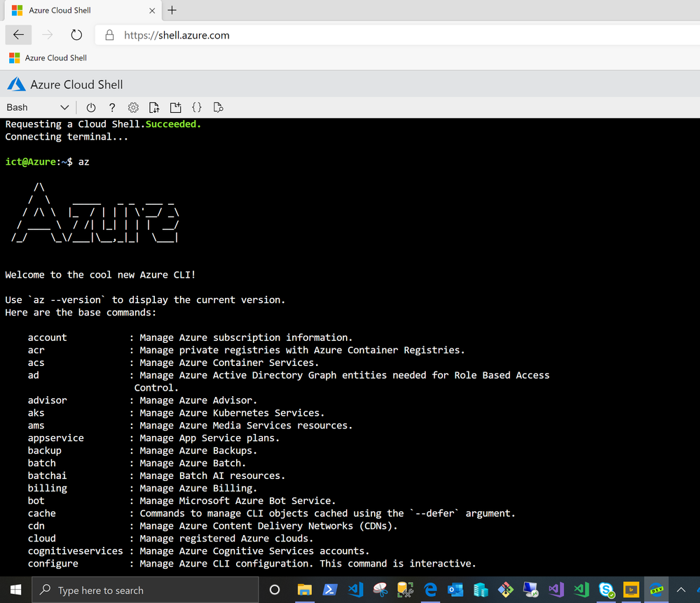
Task: Open Snipping Tool from the taskbar
Action: pyautogui.click(x=380, y=590)
